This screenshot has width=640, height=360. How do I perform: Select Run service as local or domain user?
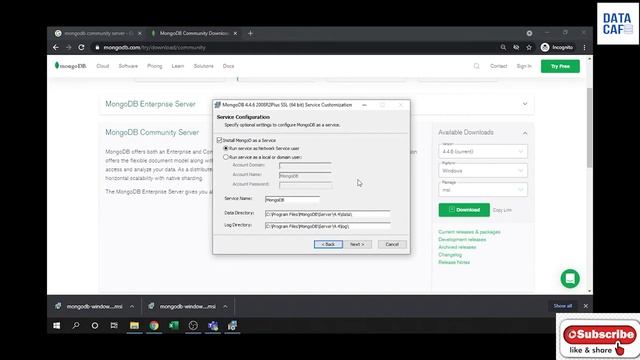coord(226,157)
